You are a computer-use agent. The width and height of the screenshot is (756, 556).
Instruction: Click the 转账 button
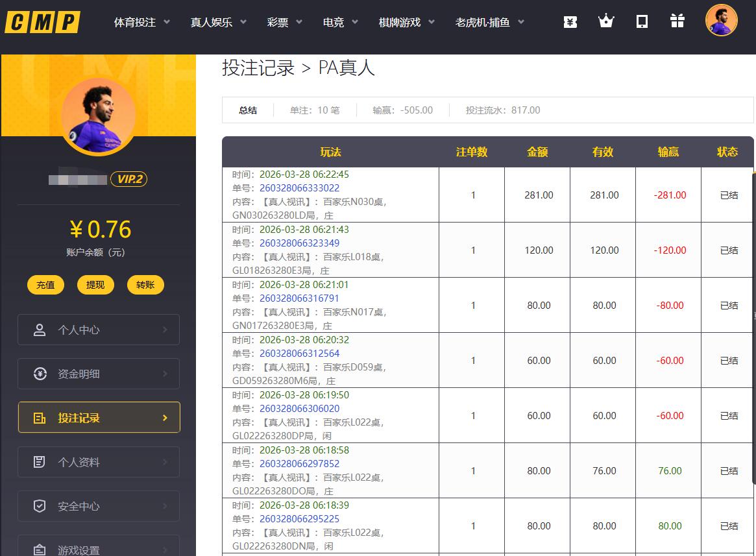(145, 285)
